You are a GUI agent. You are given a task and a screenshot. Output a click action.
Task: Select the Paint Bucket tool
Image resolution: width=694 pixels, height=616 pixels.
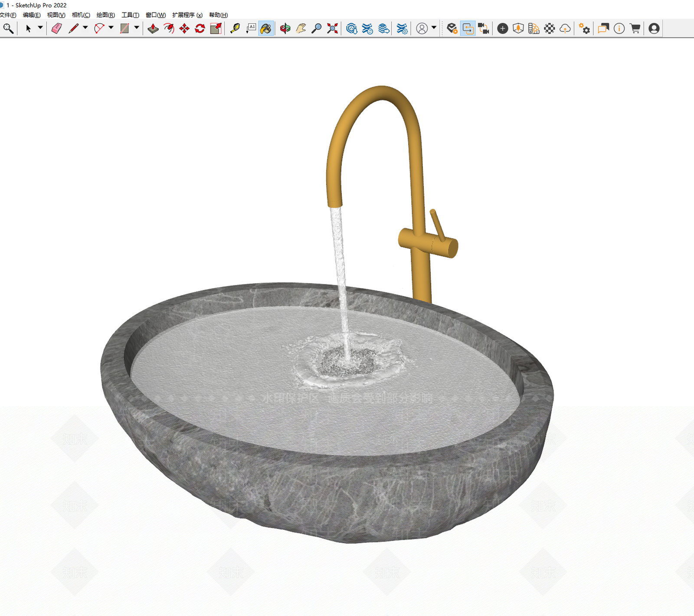coord(266,29)
